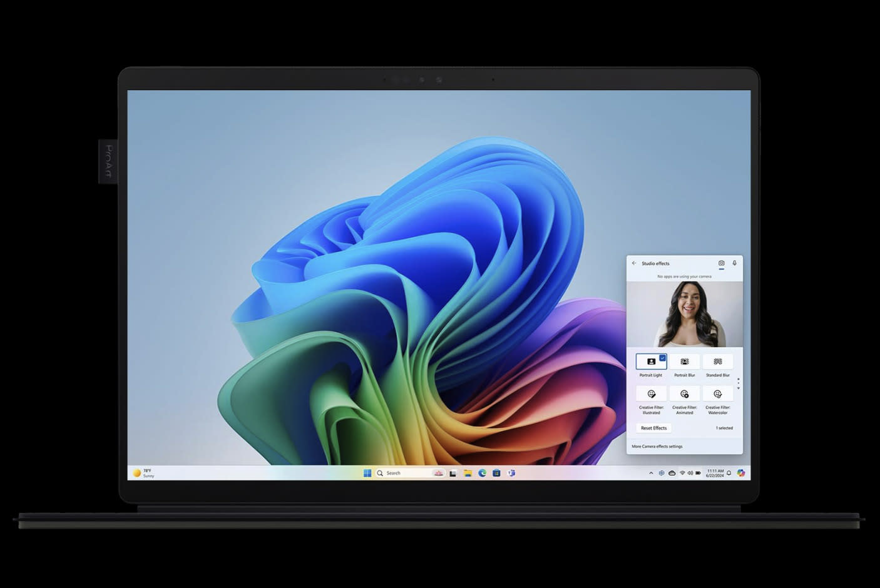Apply the Creative Filter: Illustrated effect
The image size is (880, 588).
coord(651,394)
